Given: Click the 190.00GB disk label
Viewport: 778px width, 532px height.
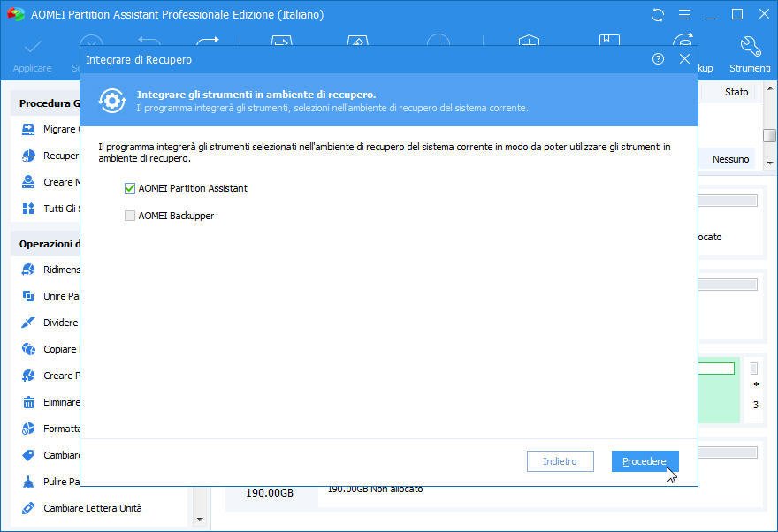Looking at the screenshot, I should tap(270, 493).
